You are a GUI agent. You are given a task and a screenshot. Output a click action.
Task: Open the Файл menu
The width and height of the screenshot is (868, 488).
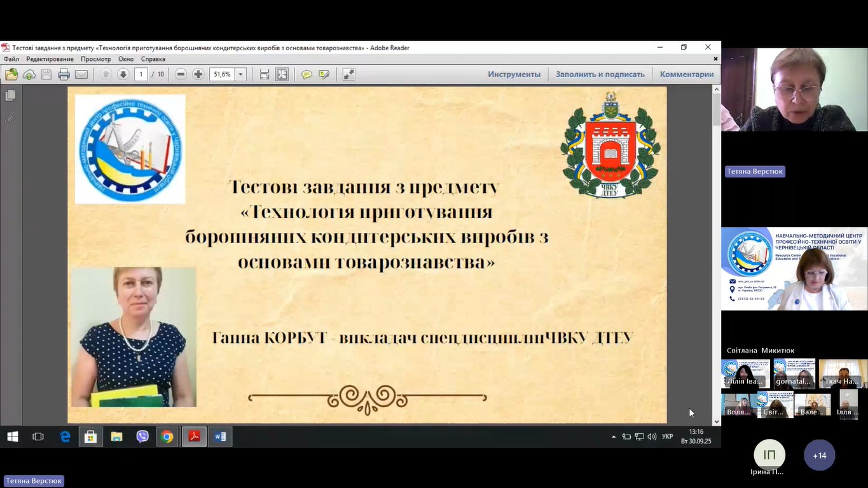pos(11,59)
